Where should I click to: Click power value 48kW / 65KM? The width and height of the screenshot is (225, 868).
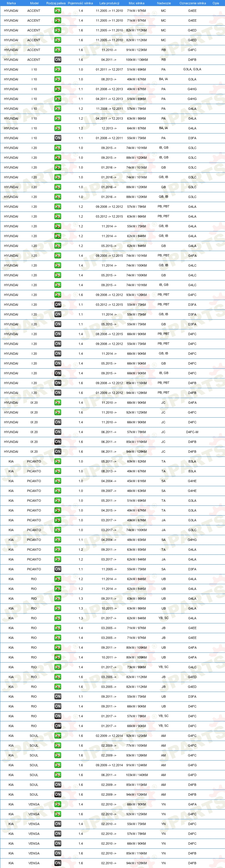pos(137,540)
